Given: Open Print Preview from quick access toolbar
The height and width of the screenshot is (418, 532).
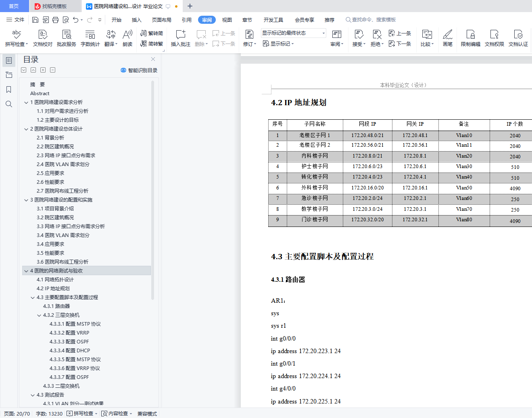Looking at the screenshot, I should tap(66, 20).
